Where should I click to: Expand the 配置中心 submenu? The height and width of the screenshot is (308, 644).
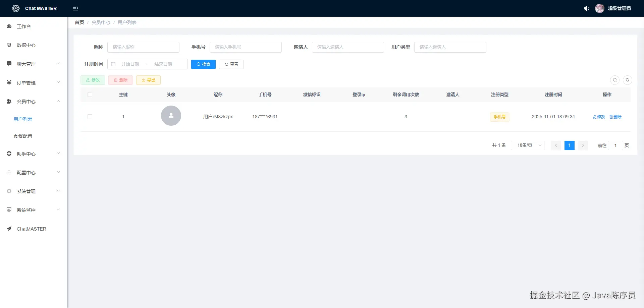click(58, 172)
